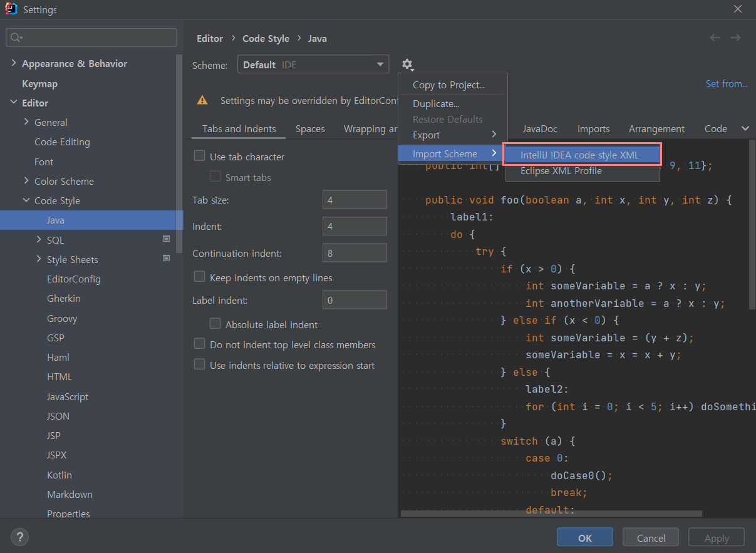Screen dimensions: 756x553
Task: Enable Use tab character checkbox
Action: tap(199, 156)
